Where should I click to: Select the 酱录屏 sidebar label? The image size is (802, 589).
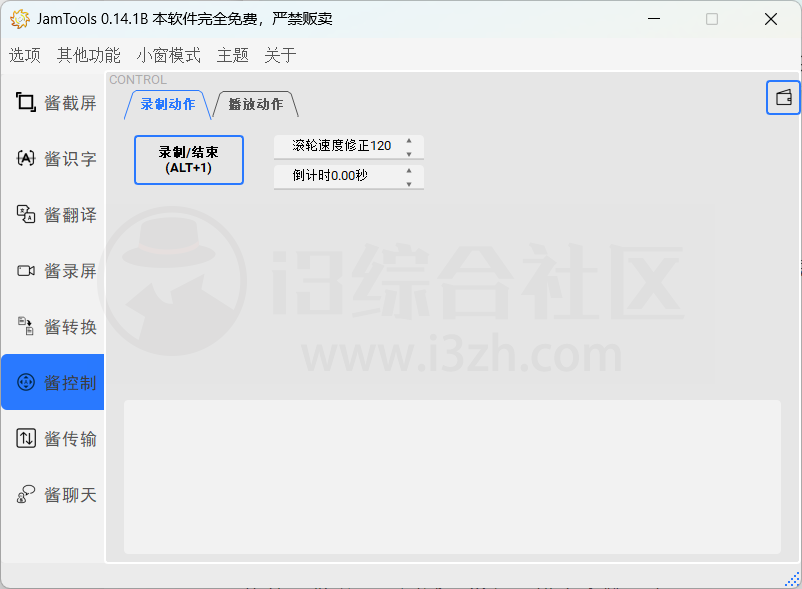pos(71,270)
